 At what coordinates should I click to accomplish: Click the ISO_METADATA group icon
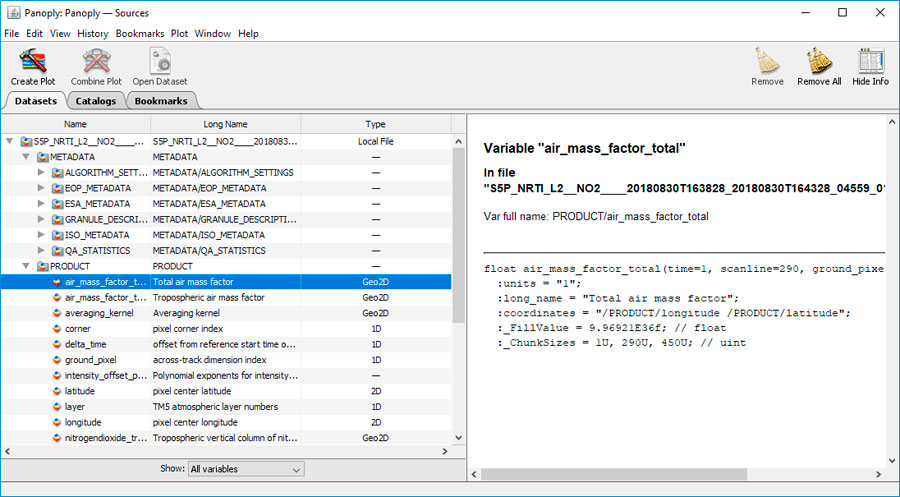coord(57,235)
